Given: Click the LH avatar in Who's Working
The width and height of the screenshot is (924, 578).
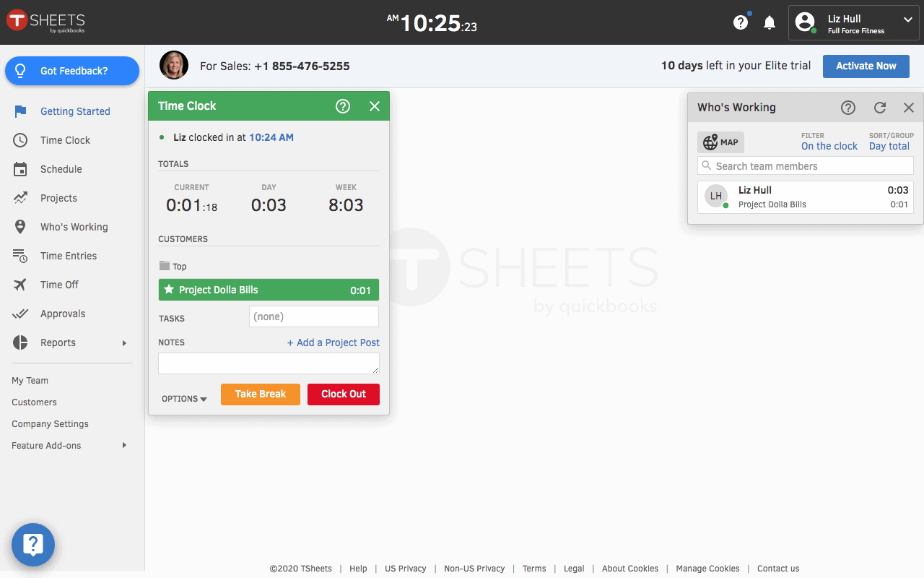Looking at the screenshot, I should pyautogui.click(x=716, y=196).
